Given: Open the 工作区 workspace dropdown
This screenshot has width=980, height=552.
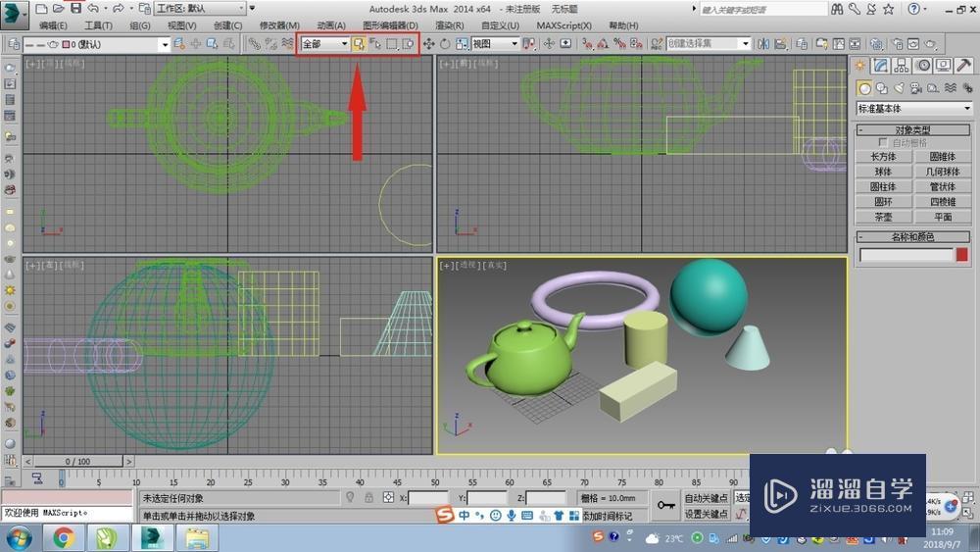Looking at the screenshot, I should (x=200, y=8).
